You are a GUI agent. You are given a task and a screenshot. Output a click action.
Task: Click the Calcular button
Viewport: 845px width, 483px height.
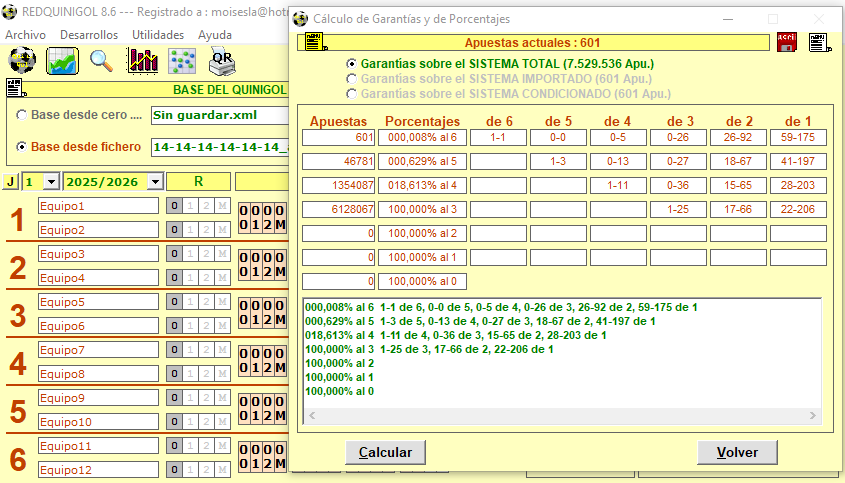(385, 452)
